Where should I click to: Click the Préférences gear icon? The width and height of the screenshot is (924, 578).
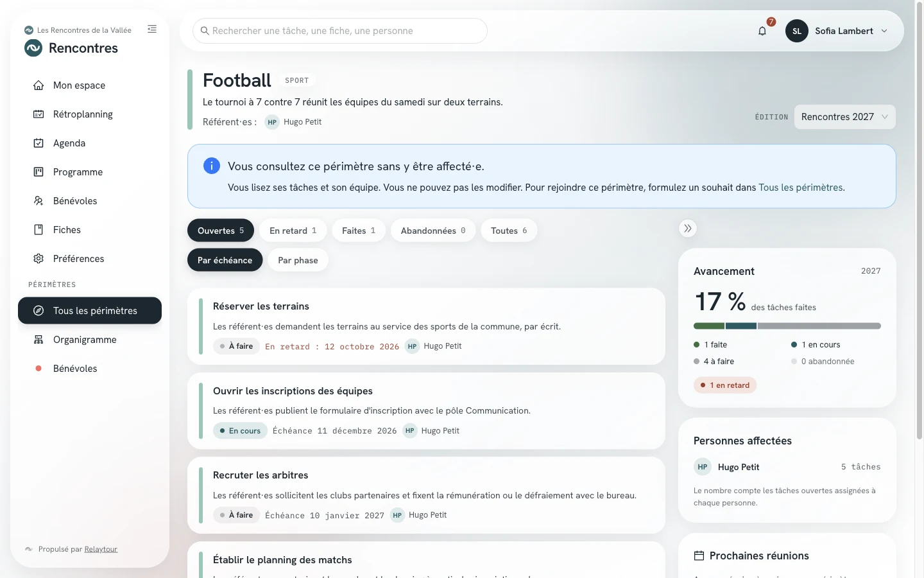tap(38, 259)
